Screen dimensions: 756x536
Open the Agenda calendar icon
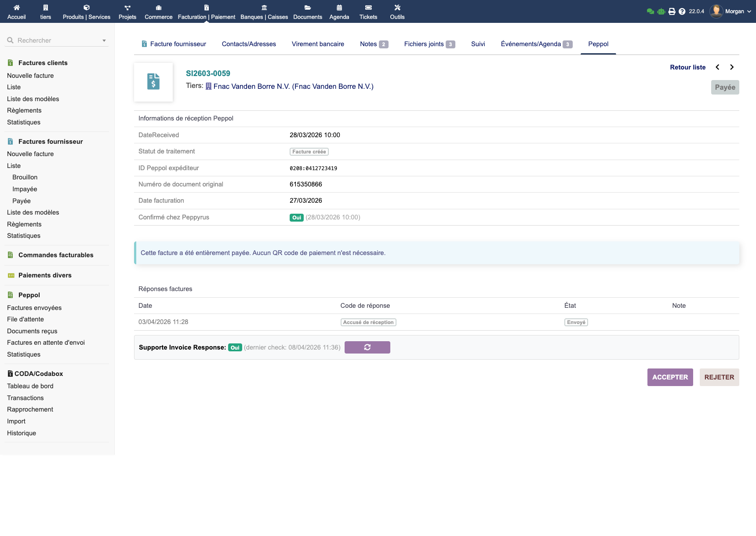(339, 7)
